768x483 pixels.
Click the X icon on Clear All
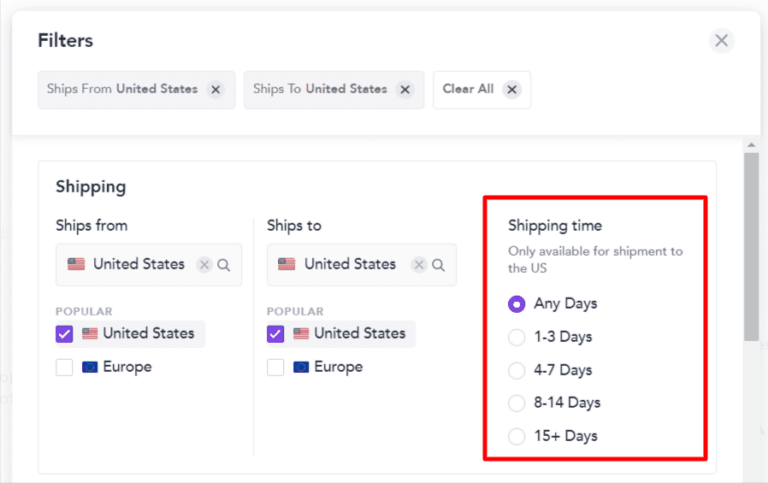click(511, 90)
